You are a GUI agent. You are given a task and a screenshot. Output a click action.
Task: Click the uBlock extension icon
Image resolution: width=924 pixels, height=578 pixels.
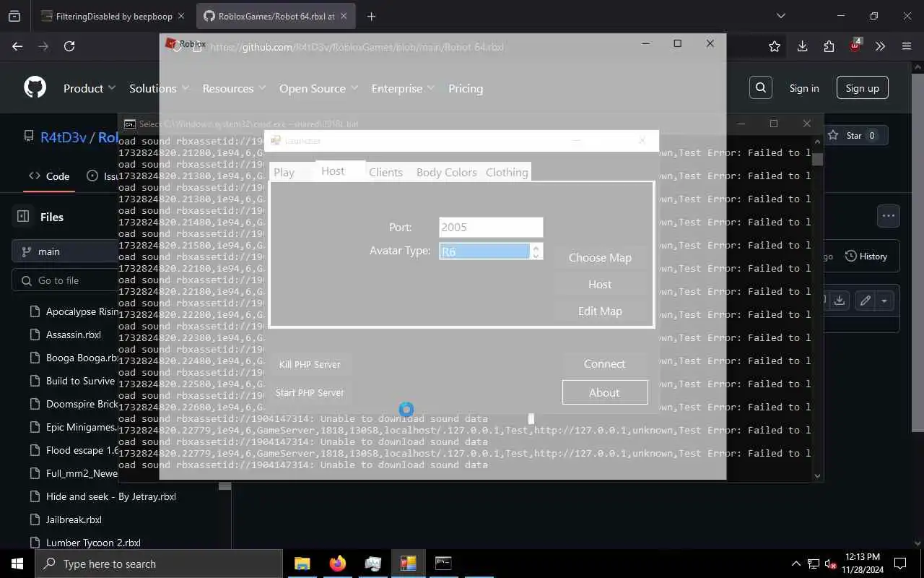[x=855, y=46]
